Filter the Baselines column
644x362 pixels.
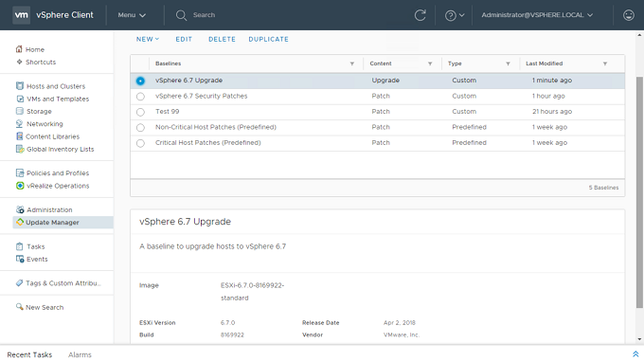click(352, 63)
